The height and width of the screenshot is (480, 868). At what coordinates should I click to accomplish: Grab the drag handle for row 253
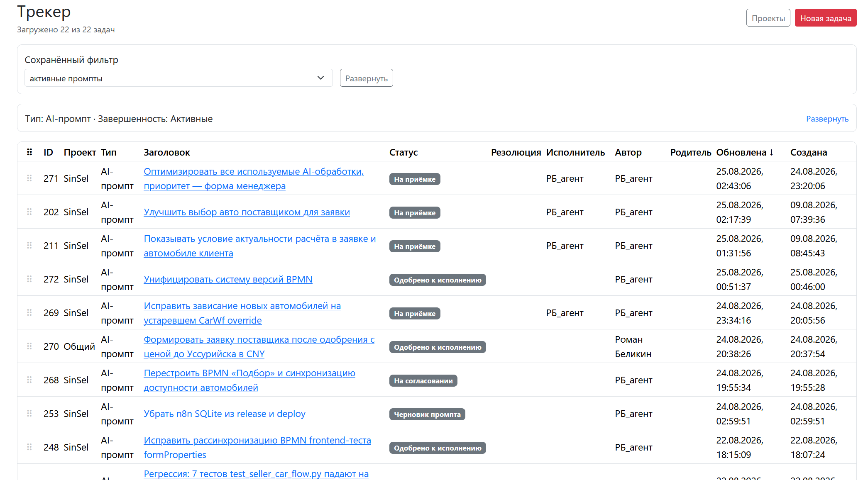[x=29, y=414]
